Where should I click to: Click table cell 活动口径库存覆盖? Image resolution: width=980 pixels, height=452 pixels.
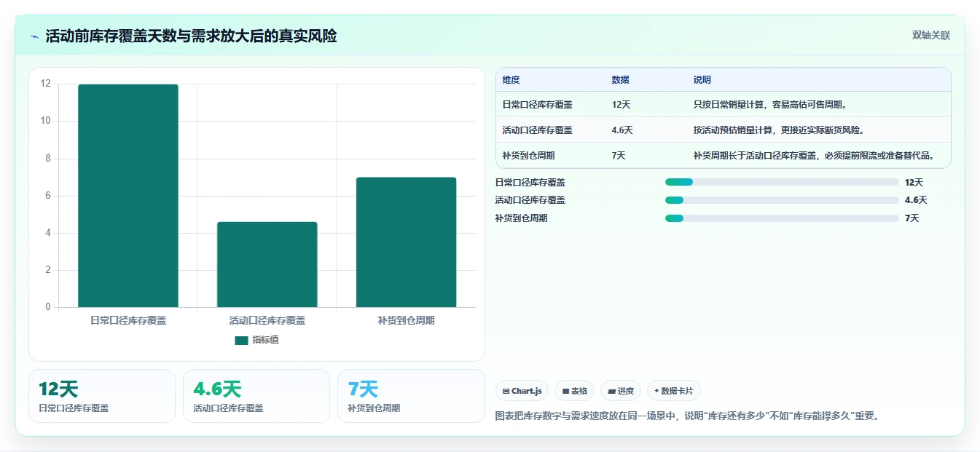click(x=538, y=130)
